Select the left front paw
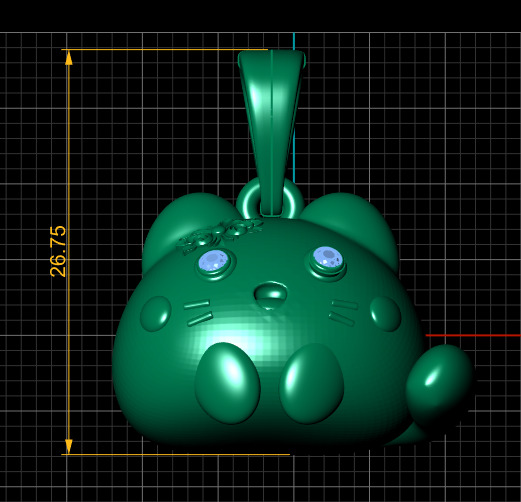 click(x=227, y=383)
